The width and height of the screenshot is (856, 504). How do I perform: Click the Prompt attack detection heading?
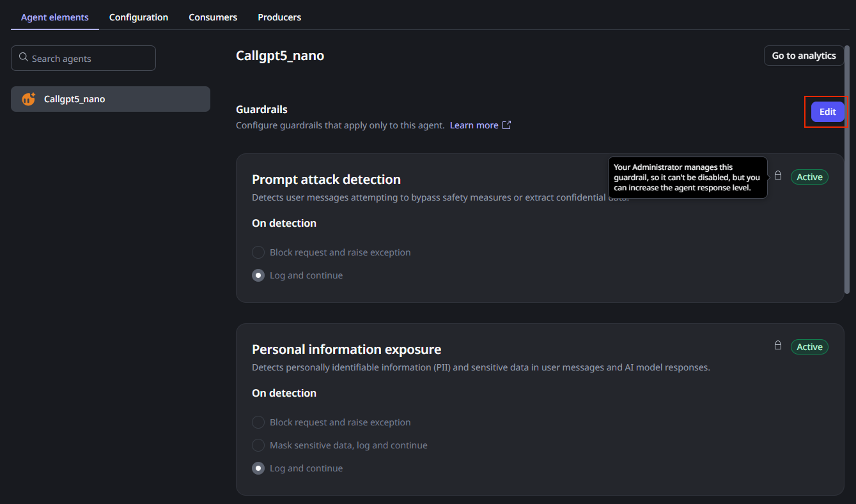[x=326, y=179]
